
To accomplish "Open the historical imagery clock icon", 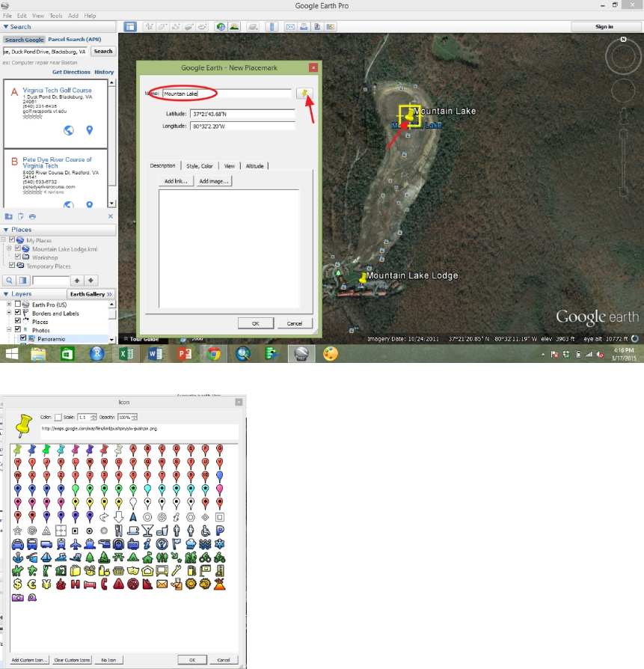I will pyautogui.click(x=221, y=27).
